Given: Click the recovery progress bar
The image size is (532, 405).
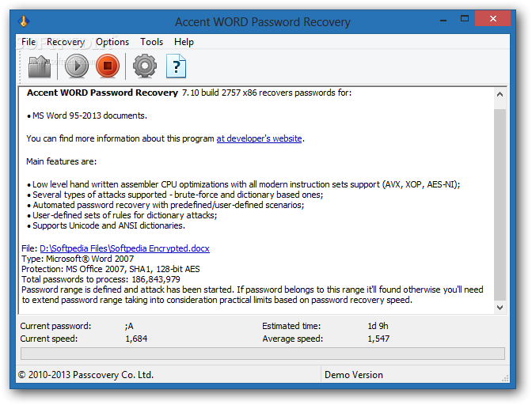Looking at the screenshot, I should click(263, 354).
